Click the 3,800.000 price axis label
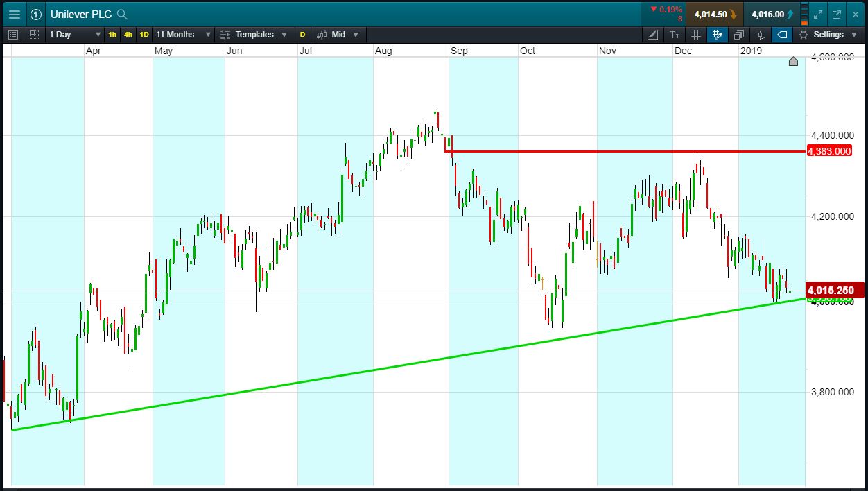Viewport: 868px width, 491px height. 831,392
